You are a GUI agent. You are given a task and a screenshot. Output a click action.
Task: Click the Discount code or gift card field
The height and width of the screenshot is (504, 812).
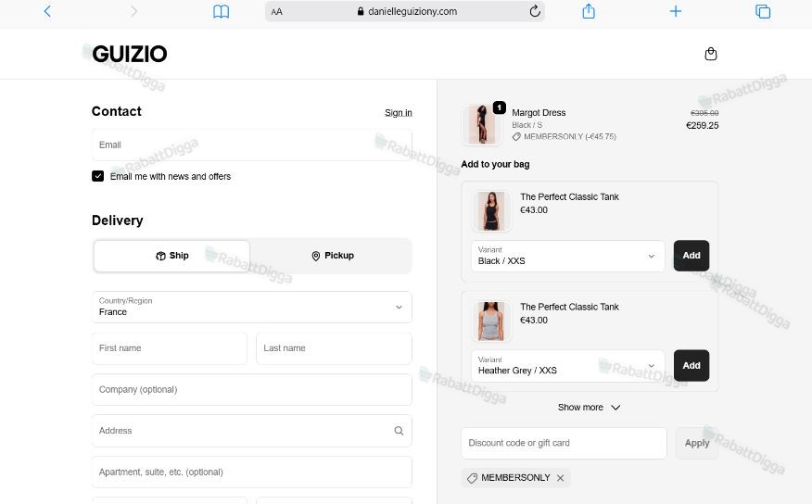(x=564, y=443)
